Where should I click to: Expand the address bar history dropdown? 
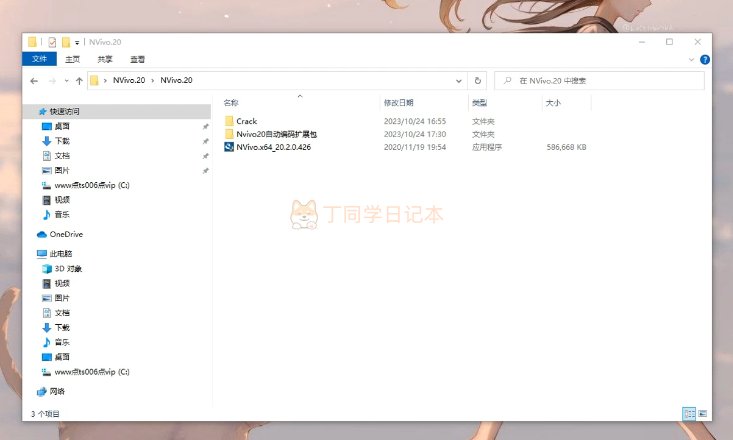[459, 81]
